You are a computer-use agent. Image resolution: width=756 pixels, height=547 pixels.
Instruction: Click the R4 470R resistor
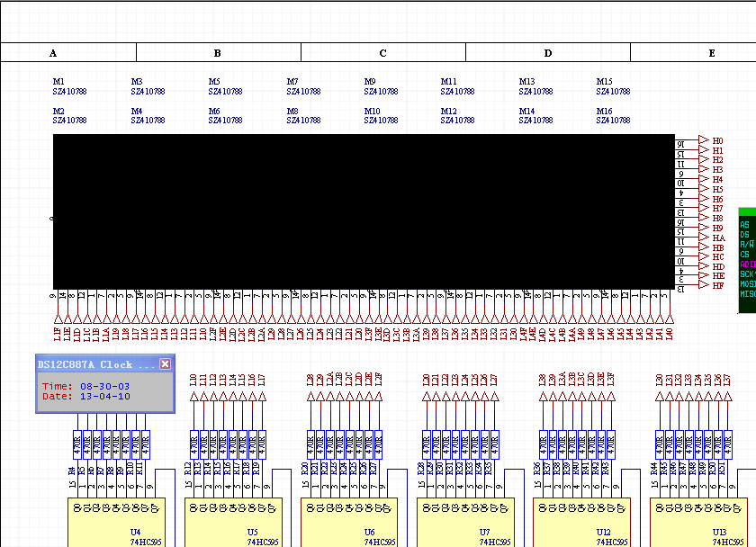[x=77, y=444]
